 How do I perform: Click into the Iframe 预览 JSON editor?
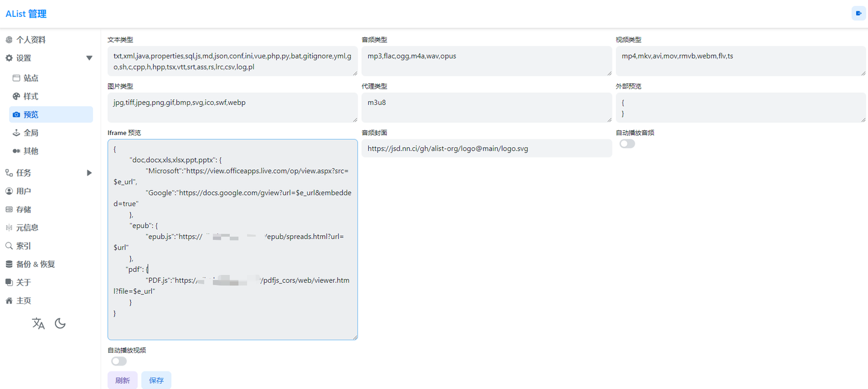tap(233, 239)
